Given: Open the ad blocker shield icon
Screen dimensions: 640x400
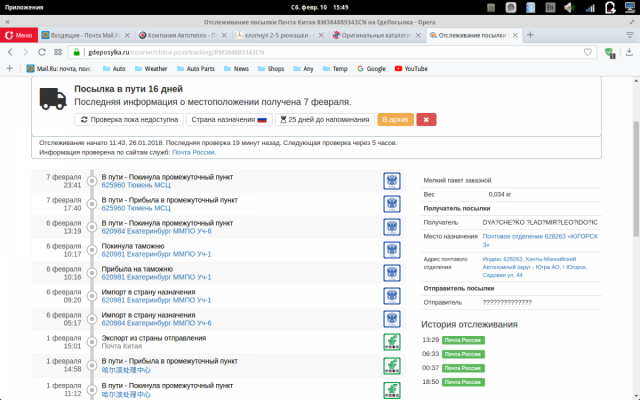Looking at the screenshot, I should click(610, 52).
